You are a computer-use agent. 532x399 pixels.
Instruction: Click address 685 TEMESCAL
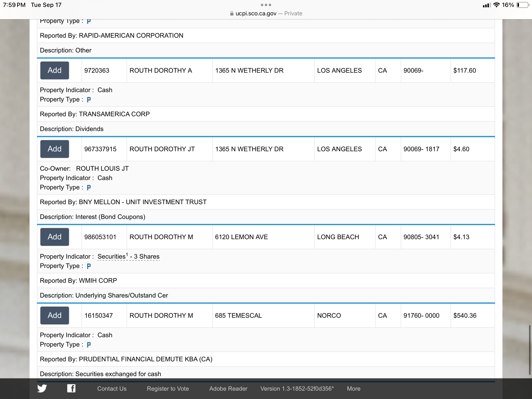pos(238,316)
